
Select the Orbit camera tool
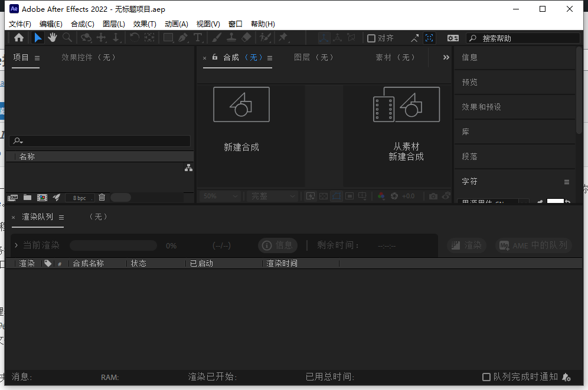[86, 37]
